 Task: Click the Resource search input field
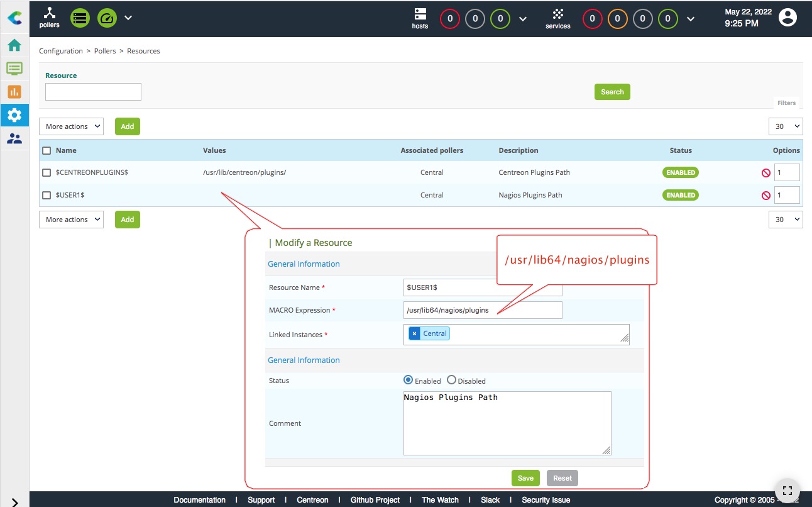[x=93, y=92]
